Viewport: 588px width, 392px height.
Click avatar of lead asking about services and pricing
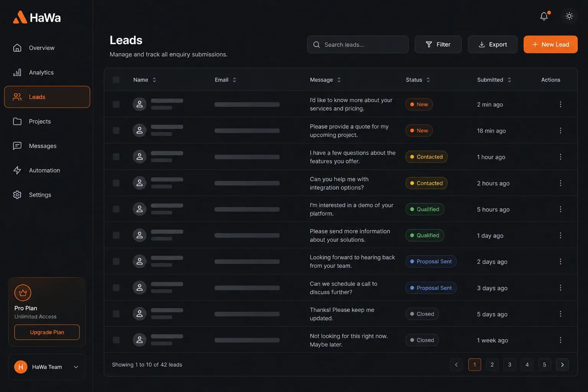(140, 104)
